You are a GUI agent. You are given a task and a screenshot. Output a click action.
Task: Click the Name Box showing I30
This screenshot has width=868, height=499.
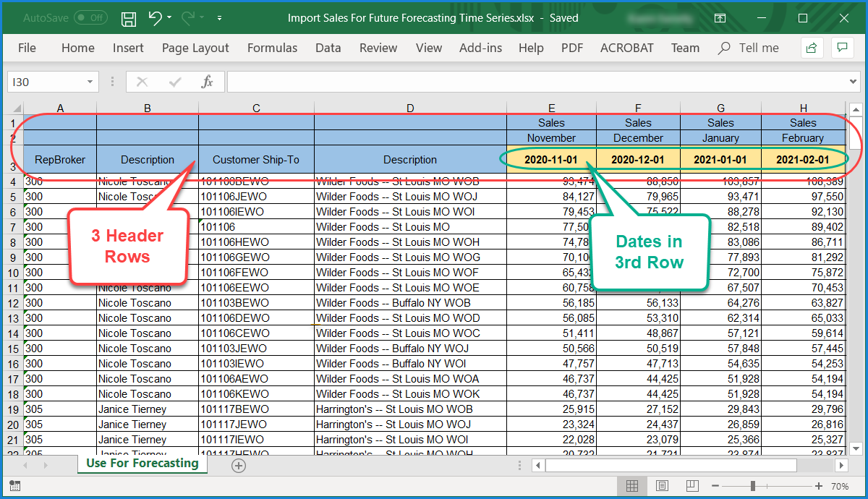coord(45,82)
